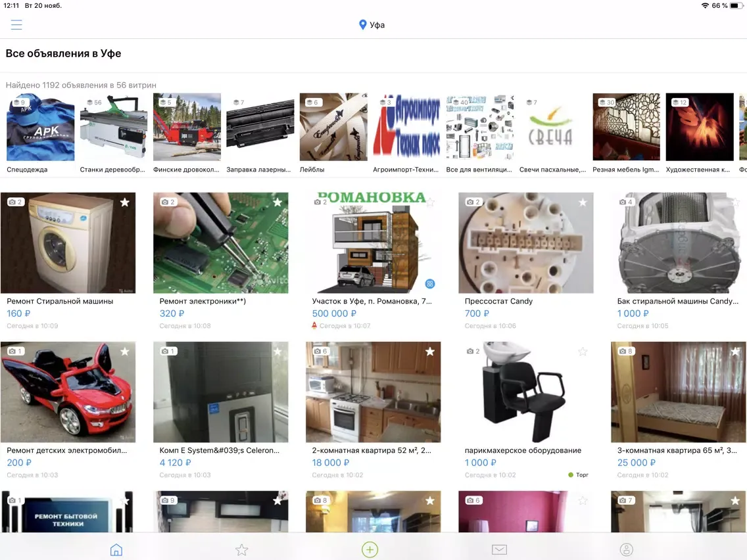
Task: Open the 2-комнатная квартира 52 м² title
Action: pyautogui.click(x=372, y=450)
